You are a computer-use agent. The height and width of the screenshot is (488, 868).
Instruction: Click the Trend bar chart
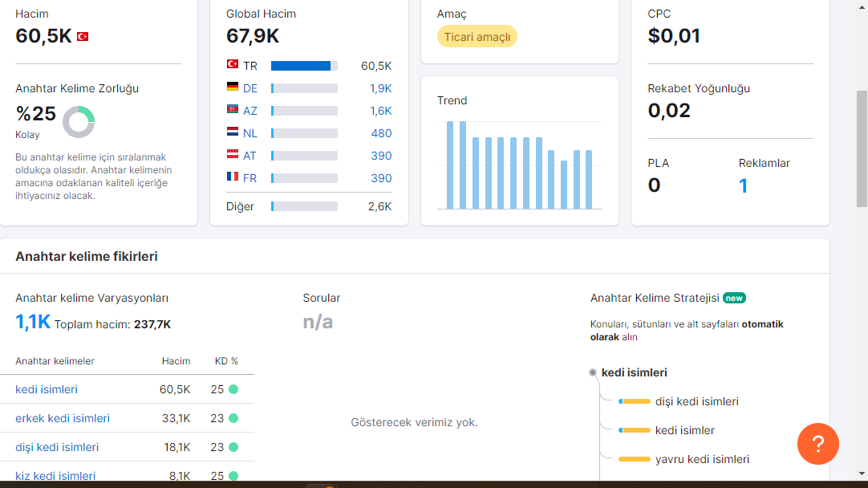pyautogui.click(x=519, y=165)
